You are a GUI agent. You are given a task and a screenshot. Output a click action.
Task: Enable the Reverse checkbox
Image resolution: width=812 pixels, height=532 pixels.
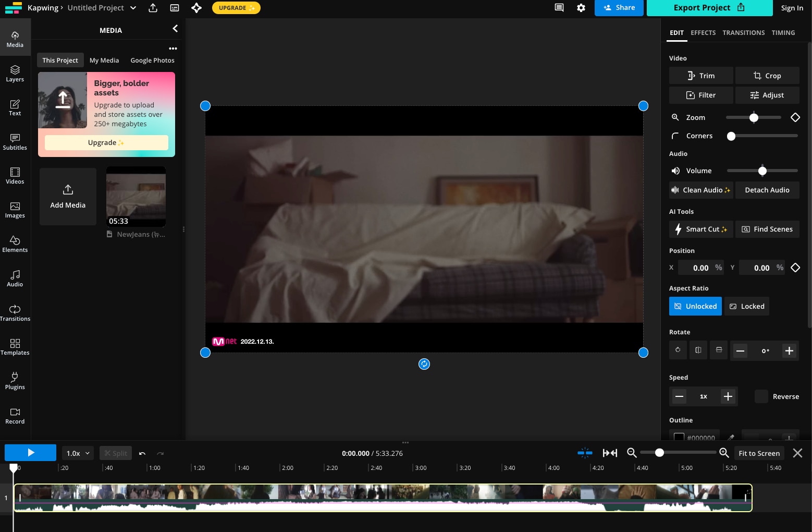click(x=761, y=396)
